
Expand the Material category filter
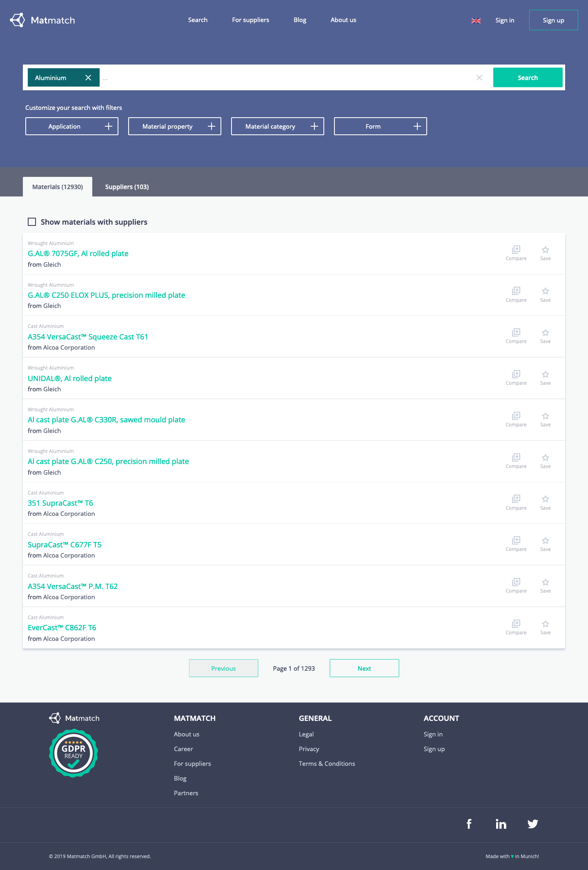click(x=278, y=126)
